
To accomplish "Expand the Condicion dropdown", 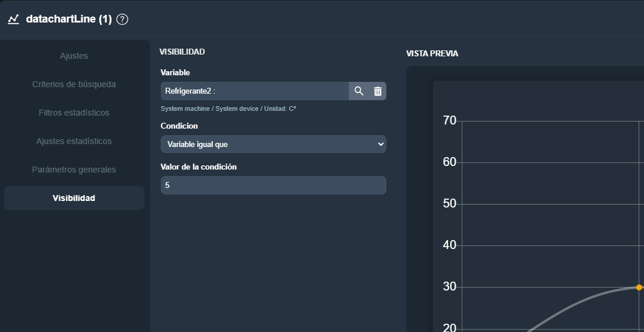I will (273, 144).
